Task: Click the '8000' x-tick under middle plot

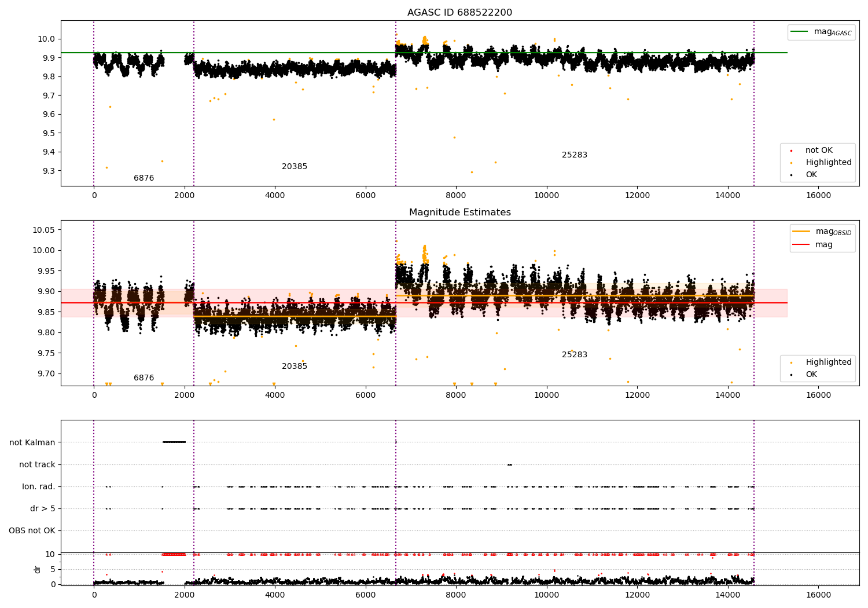Action: pos(456,395)
